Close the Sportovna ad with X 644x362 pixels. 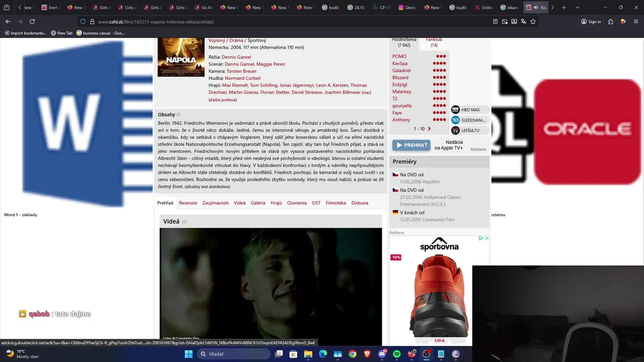click(x=487, y=238)
